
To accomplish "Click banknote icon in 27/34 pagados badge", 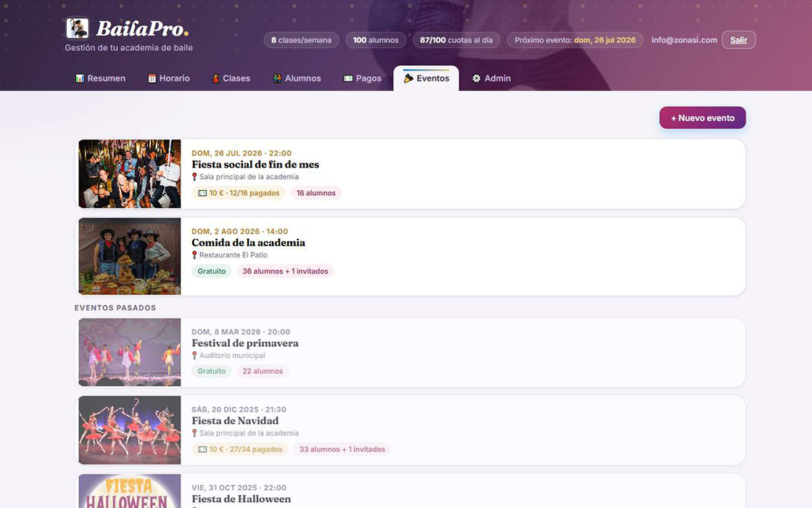I will (x=202, y=449).
